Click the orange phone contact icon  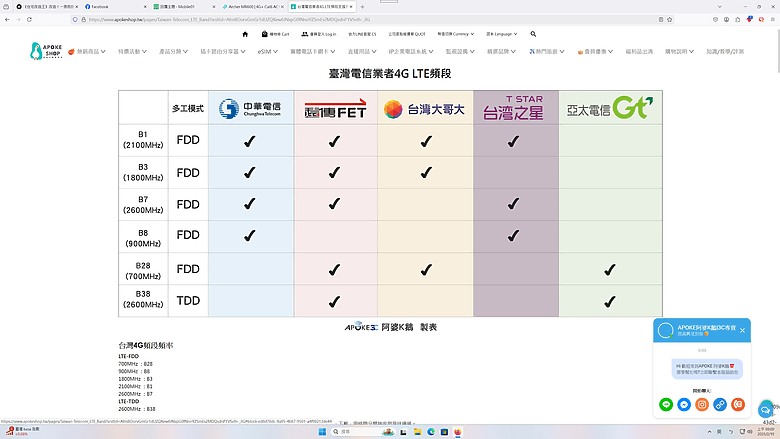(x=738, y=405)
